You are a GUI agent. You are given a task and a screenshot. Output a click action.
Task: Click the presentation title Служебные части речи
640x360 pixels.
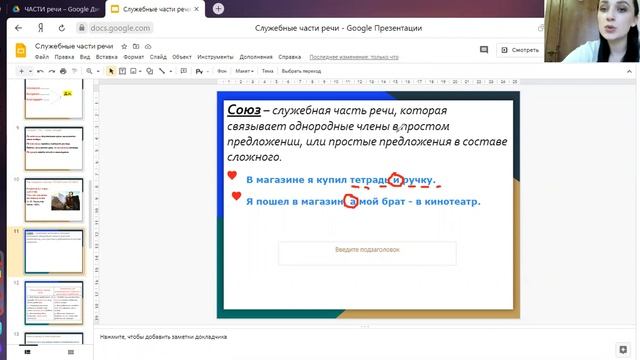74,46
